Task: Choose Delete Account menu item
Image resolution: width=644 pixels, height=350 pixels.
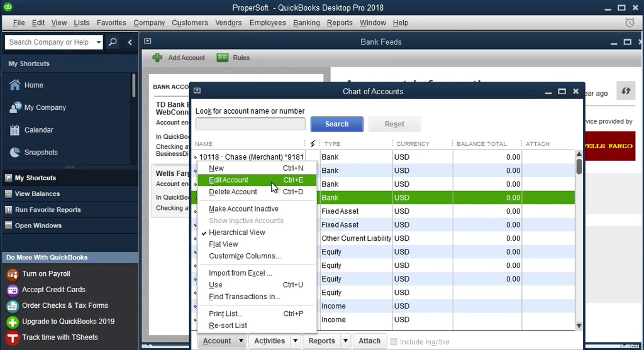Action: click(257, 192)
